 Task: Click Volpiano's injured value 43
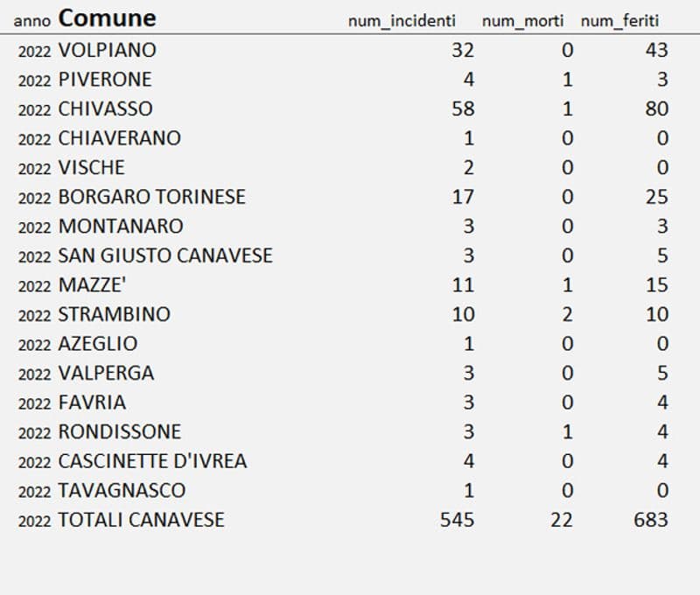click(x=656, y=50)
